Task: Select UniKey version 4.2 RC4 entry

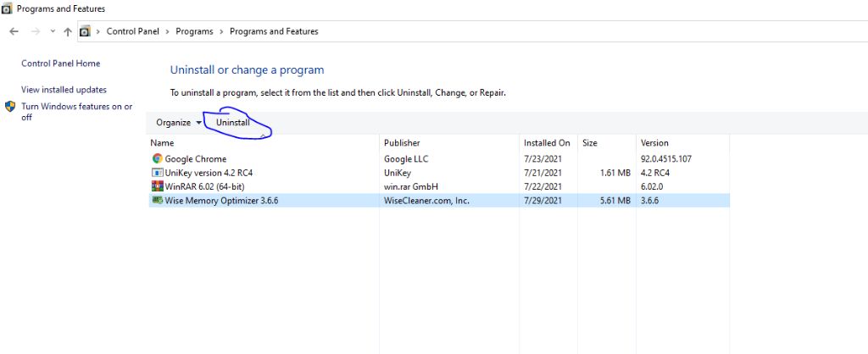Action: pyautogui.click(x=209, y=173)
